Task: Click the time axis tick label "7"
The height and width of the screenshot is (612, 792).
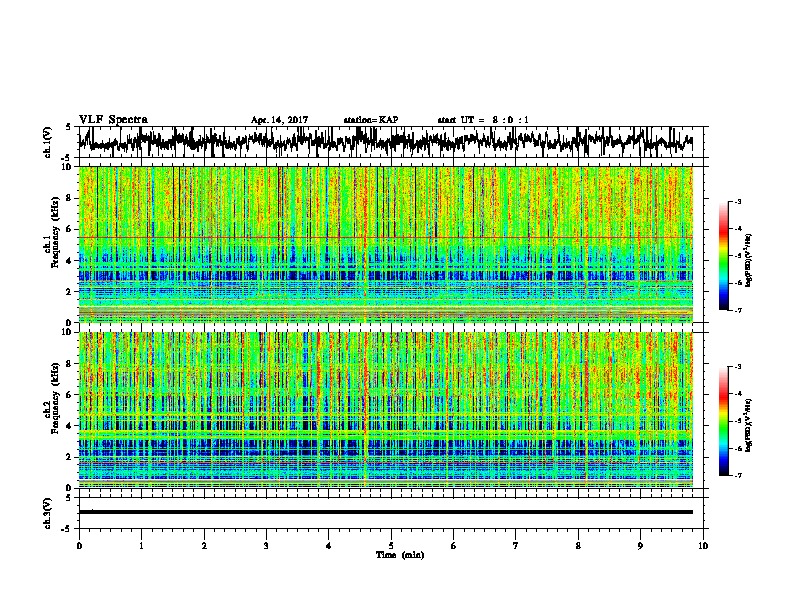Action: 516,546
